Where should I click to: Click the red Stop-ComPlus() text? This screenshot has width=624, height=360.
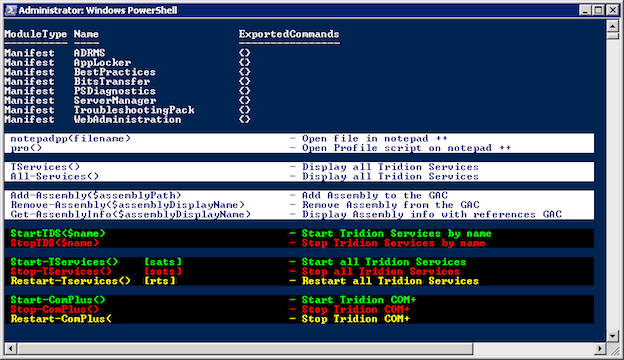[55, 309]
